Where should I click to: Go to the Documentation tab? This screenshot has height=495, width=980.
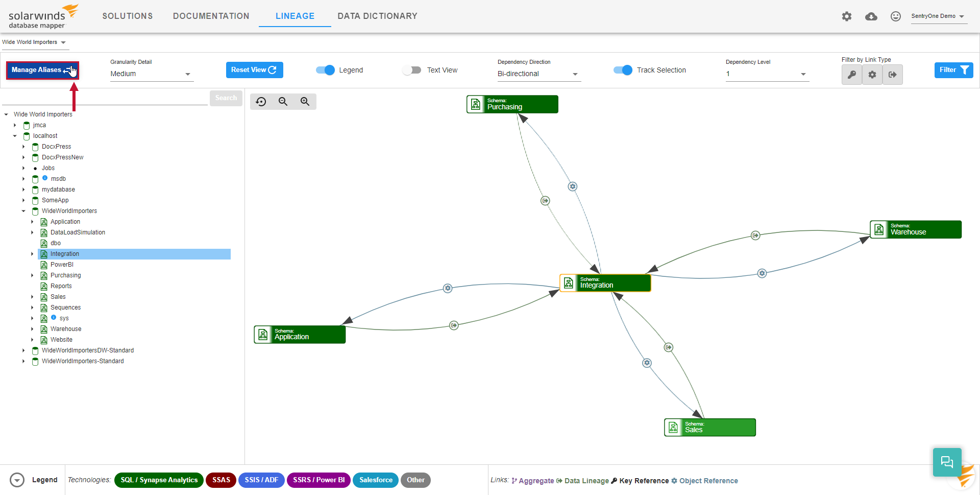[211, 16]
